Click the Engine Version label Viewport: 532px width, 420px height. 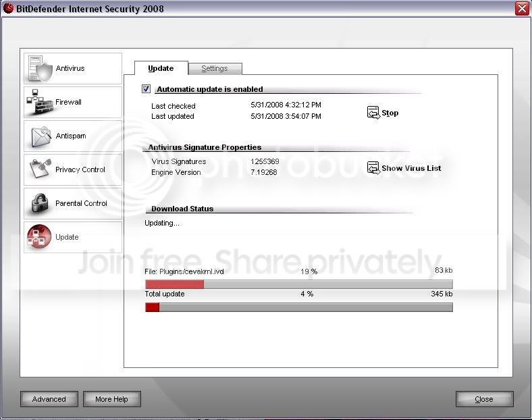(x=176, y=172)
